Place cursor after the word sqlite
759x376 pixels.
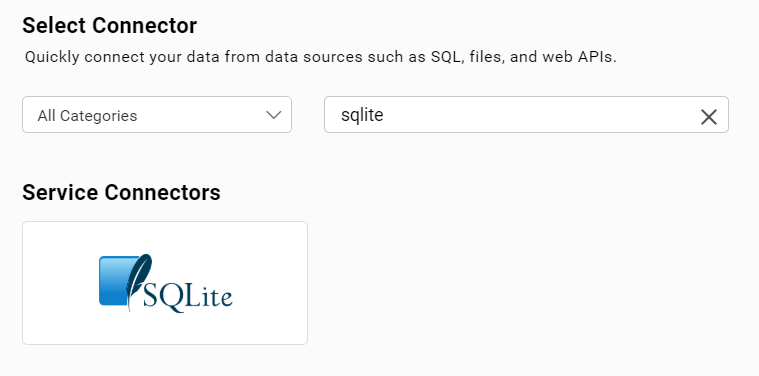pyautogui.click(x=384, y=115)
